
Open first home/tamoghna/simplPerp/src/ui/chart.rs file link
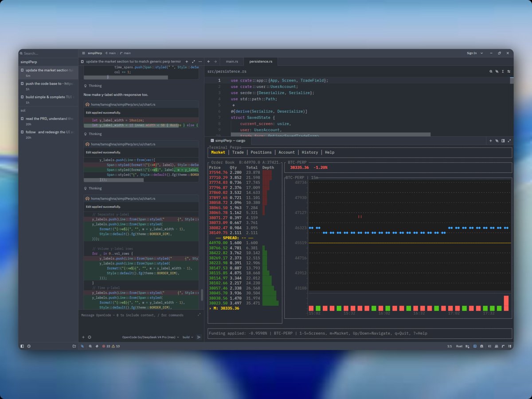123,105
